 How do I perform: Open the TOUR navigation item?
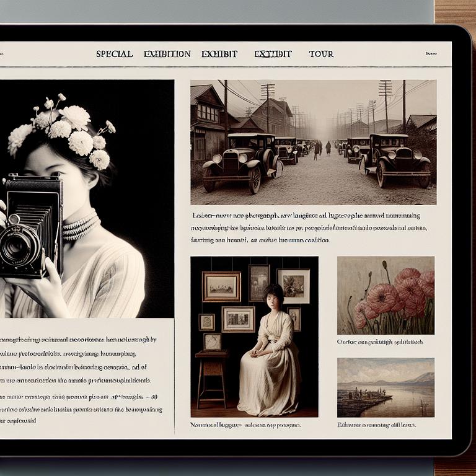pyautogui.click(x=321, y=54)
